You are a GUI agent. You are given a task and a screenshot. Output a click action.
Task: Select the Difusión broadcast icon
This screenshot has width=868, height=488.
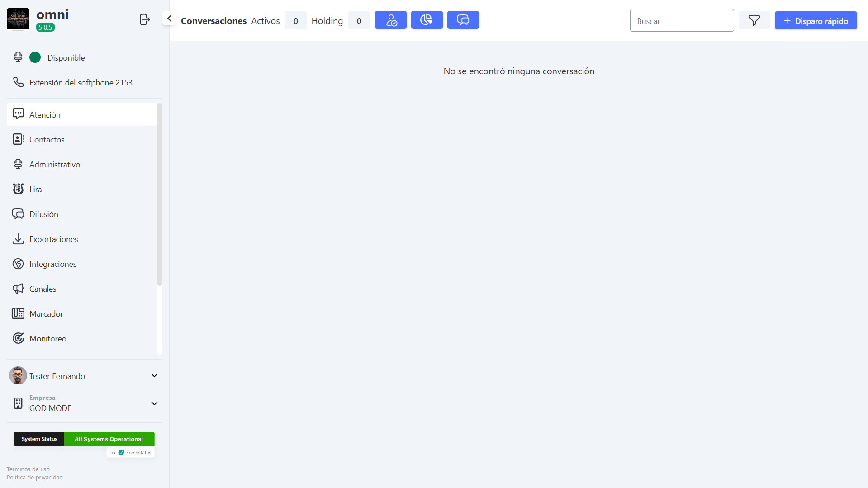coord(18,213)
